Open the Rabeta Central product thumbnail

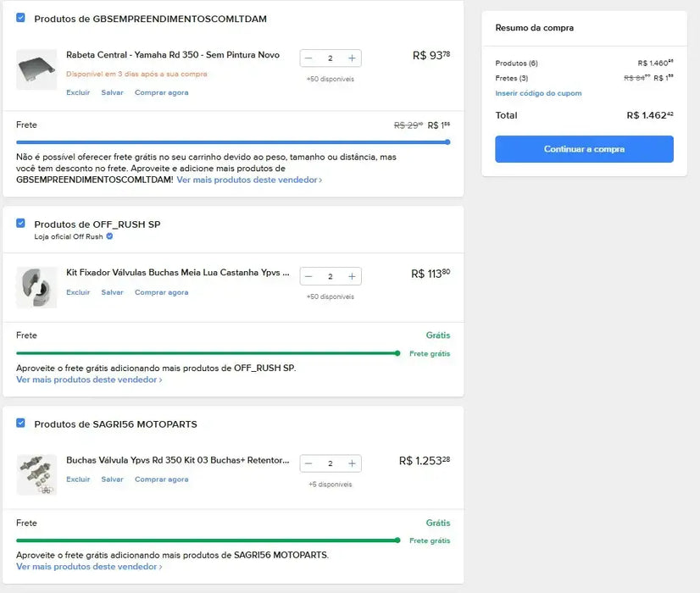[36, 69]
